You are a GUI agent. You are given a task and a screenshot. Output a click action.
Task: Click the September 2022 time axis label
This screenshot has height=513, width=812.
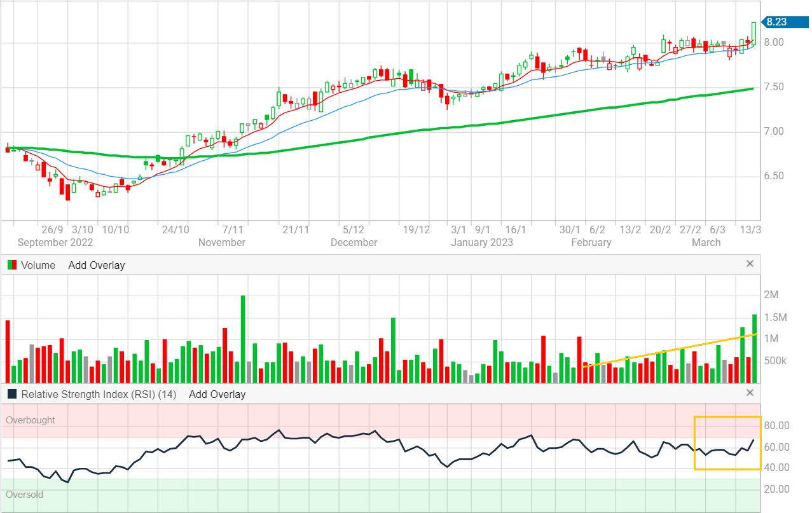click(x=55, y=242)
